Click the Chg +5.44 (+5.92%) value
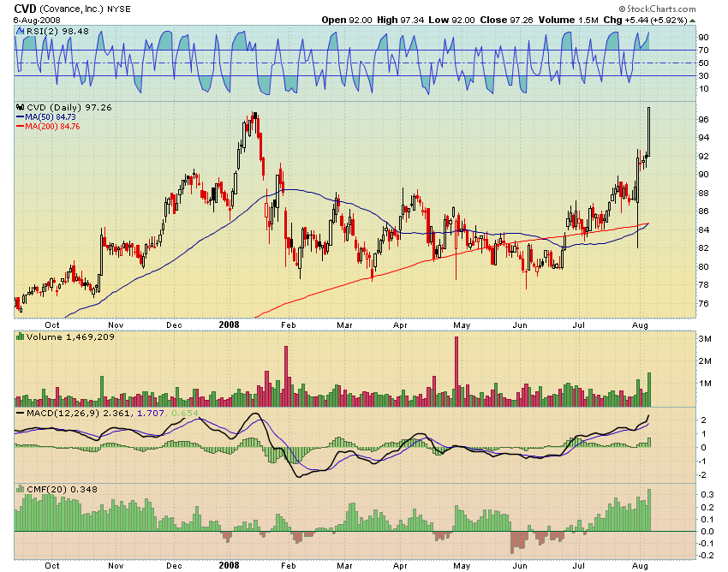 646,20
